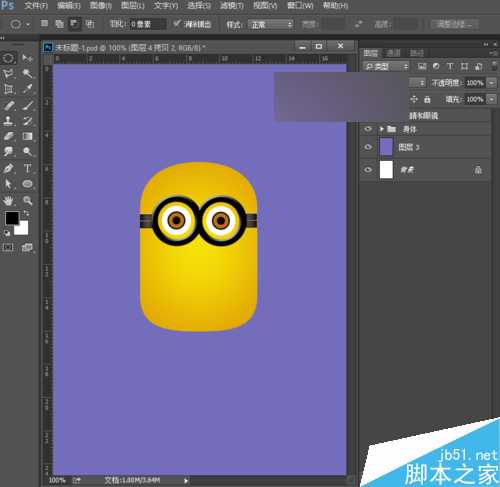Image resolution: width=500 pixels, height=487 pixels.
Task: Open the layer opacity dropdown arrow
Action: point(492,83)
